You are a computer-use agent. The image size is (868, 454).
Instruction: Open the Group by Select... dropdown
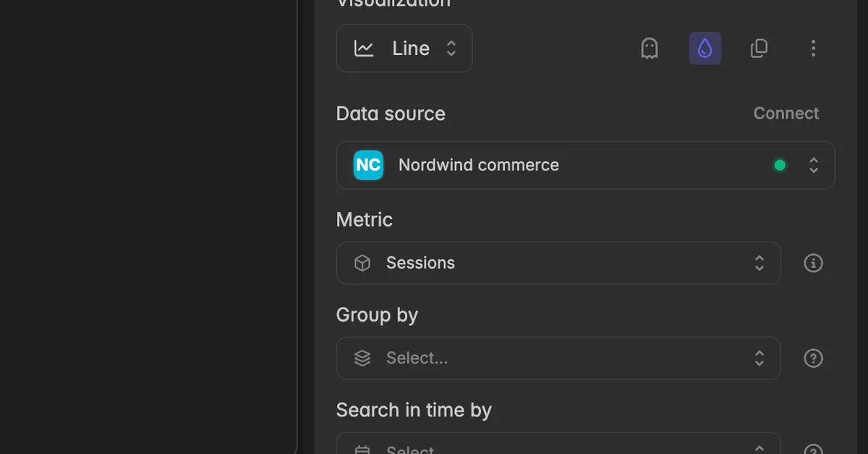click(558, 358)
